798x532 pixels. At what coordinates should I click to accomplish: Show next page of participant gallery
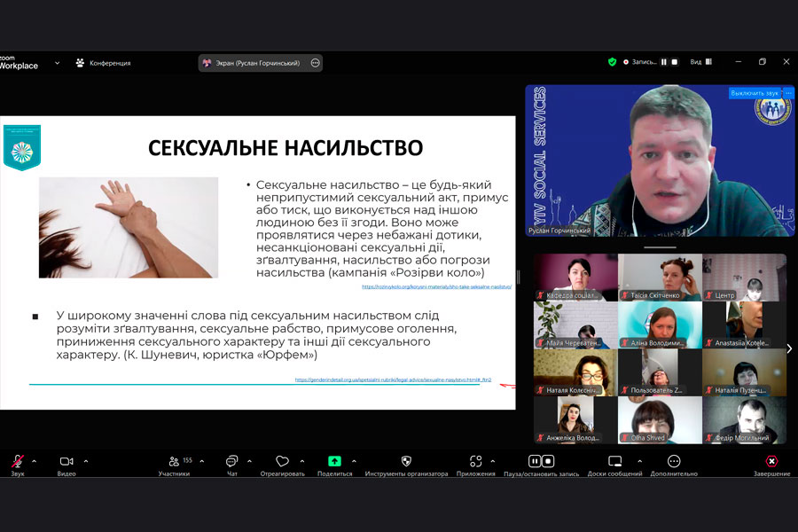789,348
